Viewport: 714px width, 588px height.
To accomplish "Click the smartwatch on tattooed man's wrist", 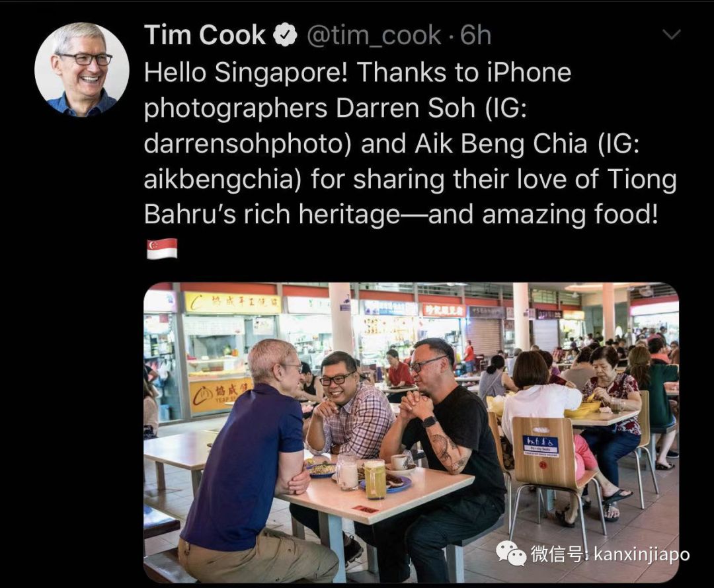I will click(x=429, y=421).
